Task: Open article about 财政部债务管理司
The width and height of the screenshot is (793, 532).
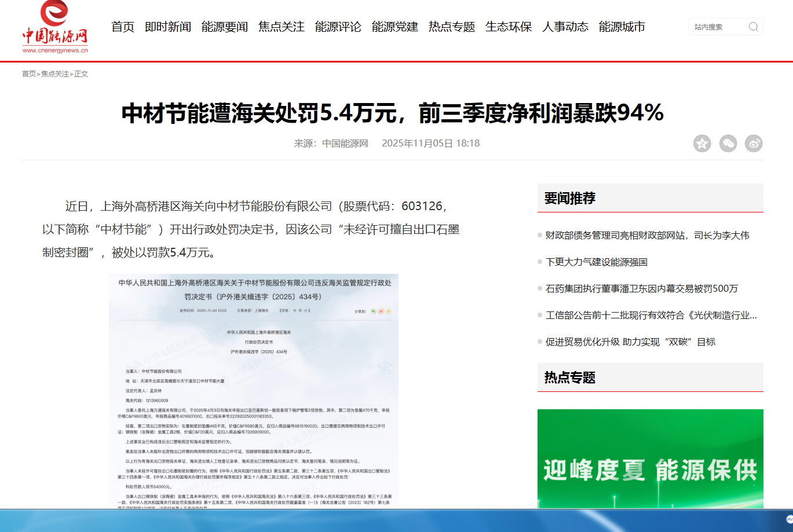Action: pos(648,236)
